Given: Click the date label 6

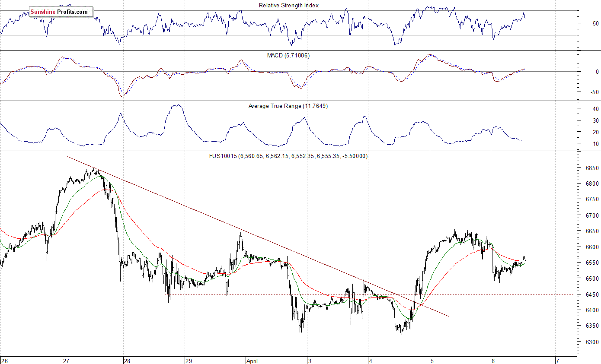Looking at the screenshot, I should [x=494, y=361].
